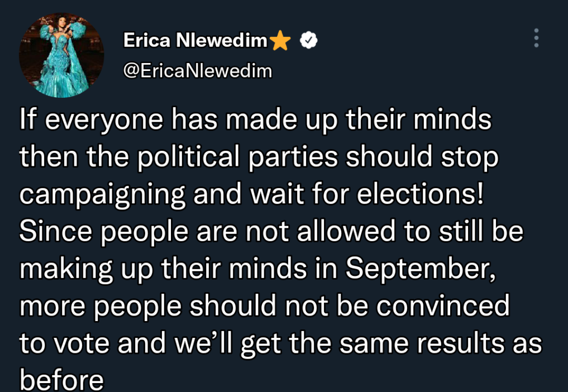Click the line "making up their minds in September,"

click(257, 269)
